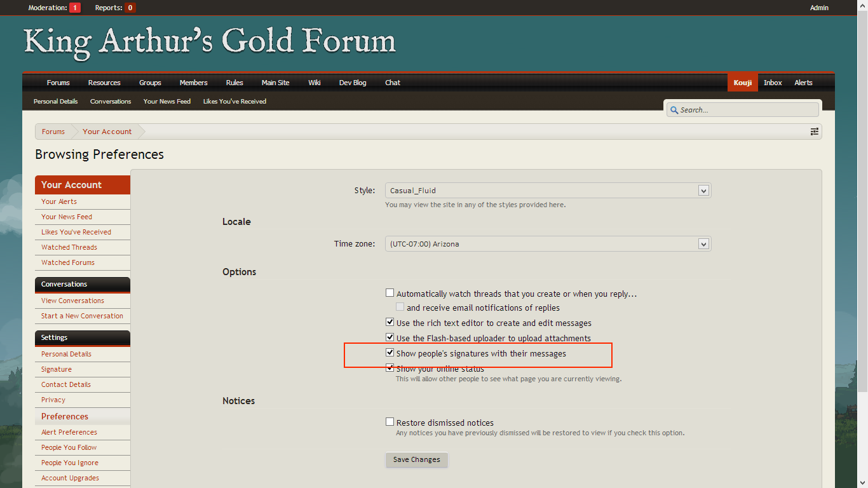868x488 pixels.
Task: Open the Time zone dropdown
Action: (x=548, y=243)
